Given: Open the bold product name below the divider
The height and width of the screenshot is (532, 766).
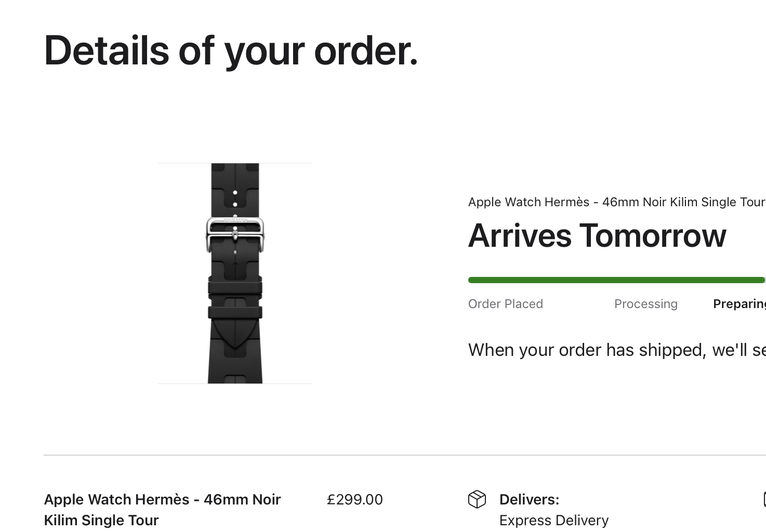Looking at the screenshot, I should coord(162,510).
